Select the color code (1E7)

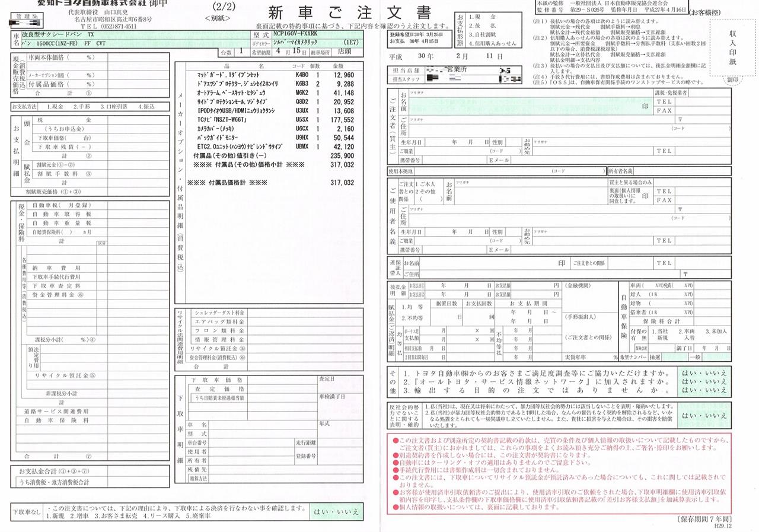pyautogui.click(x=352, y=43)
